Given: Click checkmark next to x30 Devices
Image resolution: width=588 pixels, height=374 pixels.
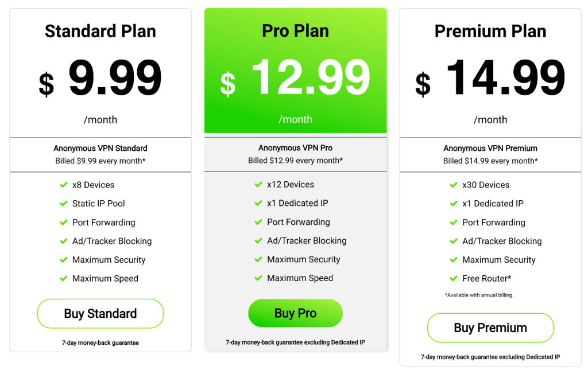Looking at the screenshot, I should click(454, 185).
